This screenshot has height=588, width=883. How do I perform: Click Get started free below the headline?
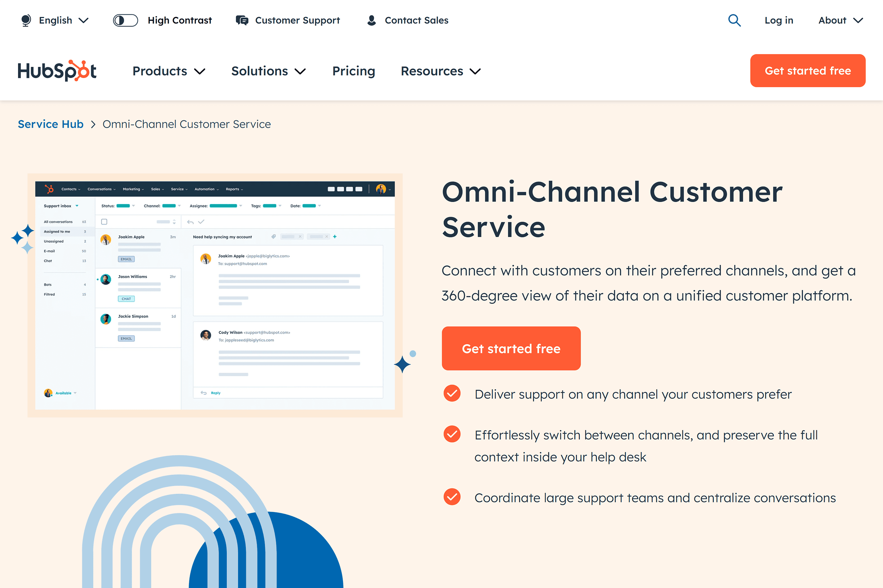point(511,348)
